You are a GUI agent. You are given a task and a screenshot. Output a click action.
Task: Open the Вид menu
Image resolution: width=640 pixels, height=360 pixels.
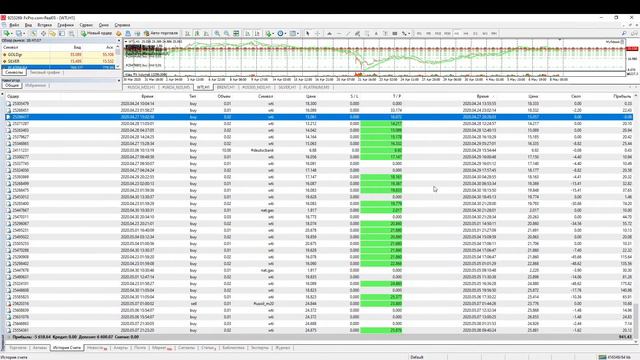pos(28,25)
